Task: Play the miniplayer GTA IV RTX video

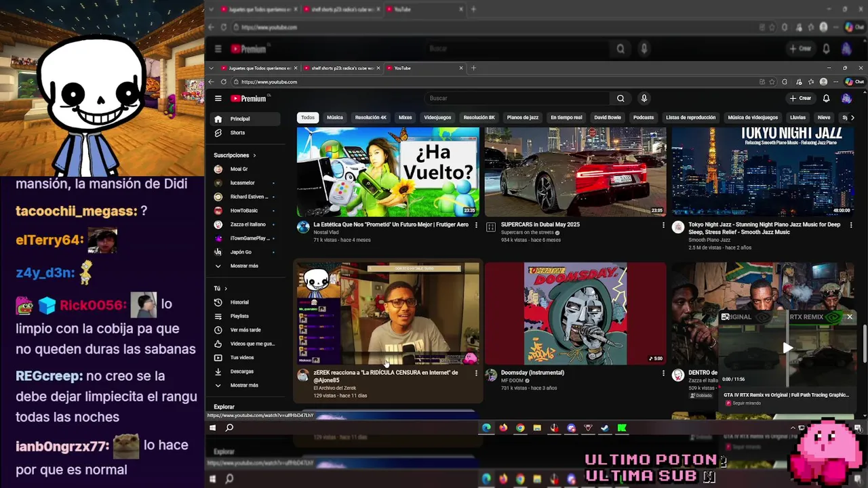Action: (x=787, y=348)
